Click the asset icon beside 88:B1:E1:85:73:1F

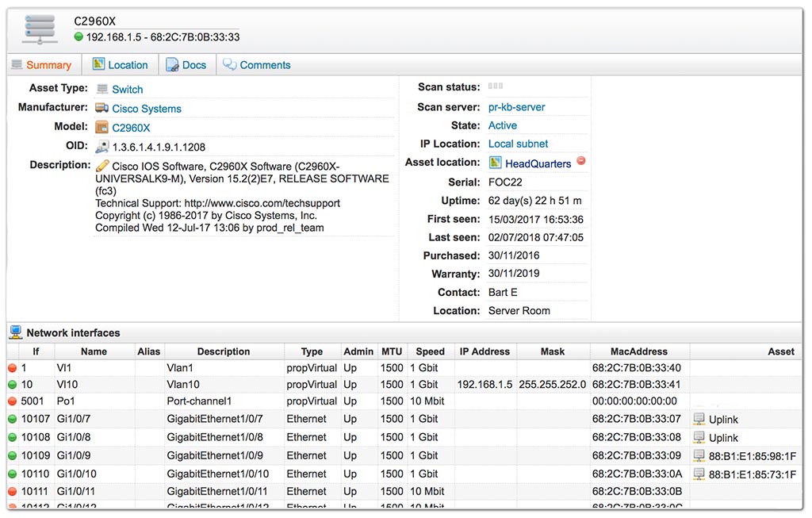(x=699, y=474)
